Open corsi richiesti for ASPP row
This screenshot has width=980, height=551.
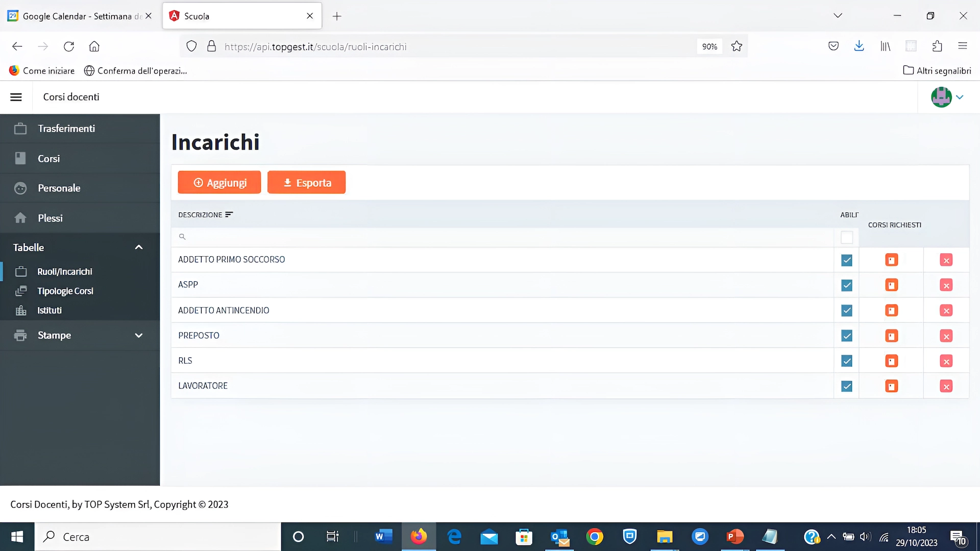pos(891,285)
